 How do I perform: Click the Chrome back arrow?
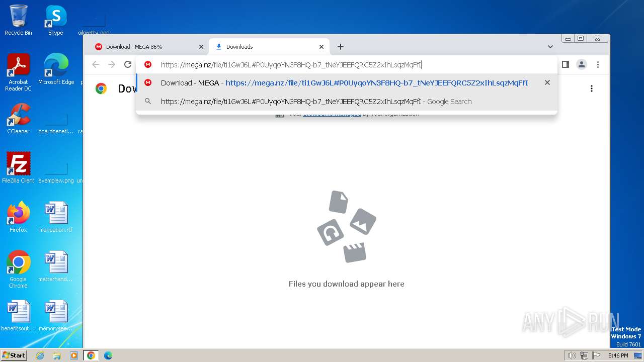tap(96, 64)
